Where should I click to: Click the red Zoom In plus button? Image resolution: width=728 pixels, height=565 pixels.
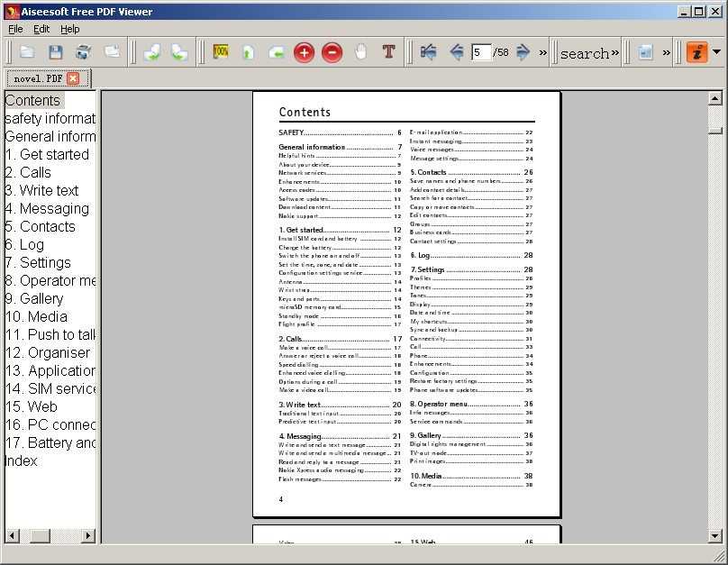[x=304, y=52]
